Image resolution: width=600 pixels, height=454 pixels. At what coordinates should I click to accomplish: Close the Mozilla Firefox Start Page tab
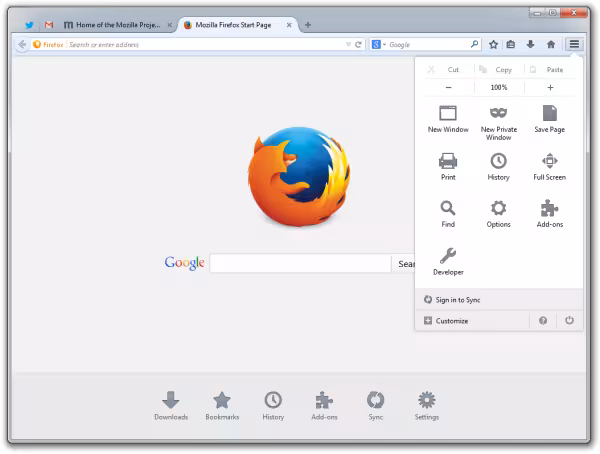[289, 25]
